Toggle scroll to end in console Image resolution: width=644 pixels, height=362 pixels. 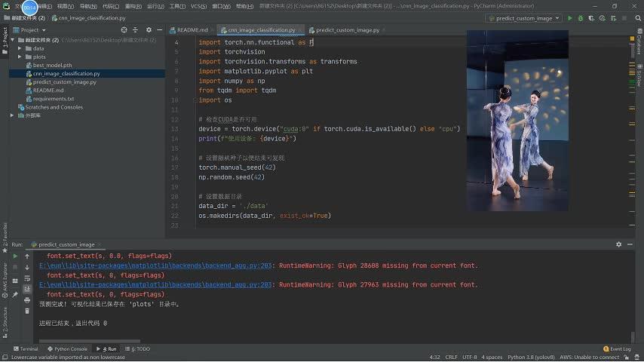[x=27, y=289]
